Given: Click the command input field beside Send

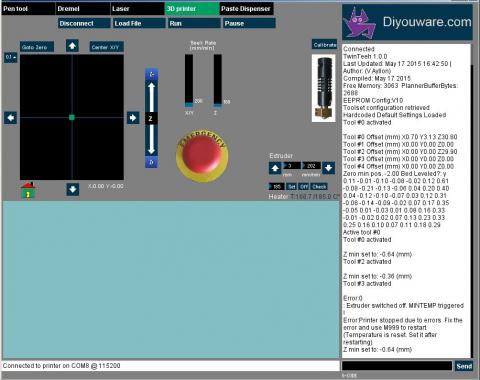Looking at the screenshot, I should click(x=397, y=366).
